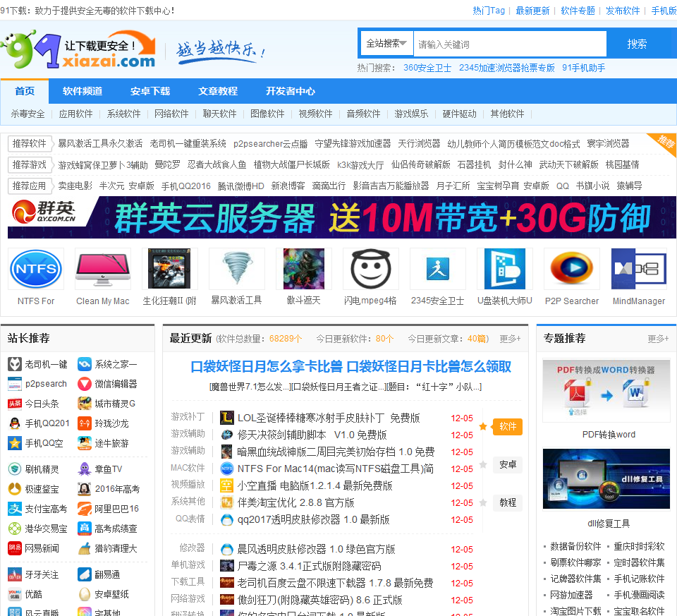Open the 文章教程 navigation tab
The width and height of the screenshot is (677, 616).
tap(218, 91)
